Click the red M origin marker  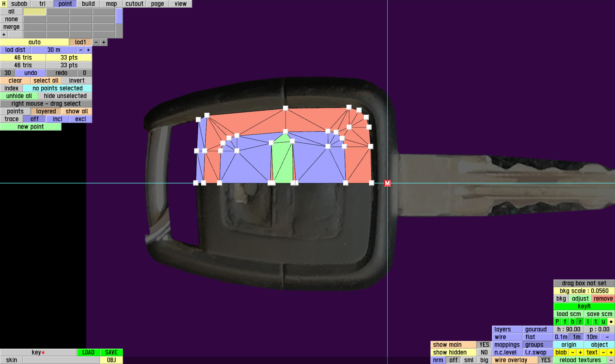[x=387, y=183]
